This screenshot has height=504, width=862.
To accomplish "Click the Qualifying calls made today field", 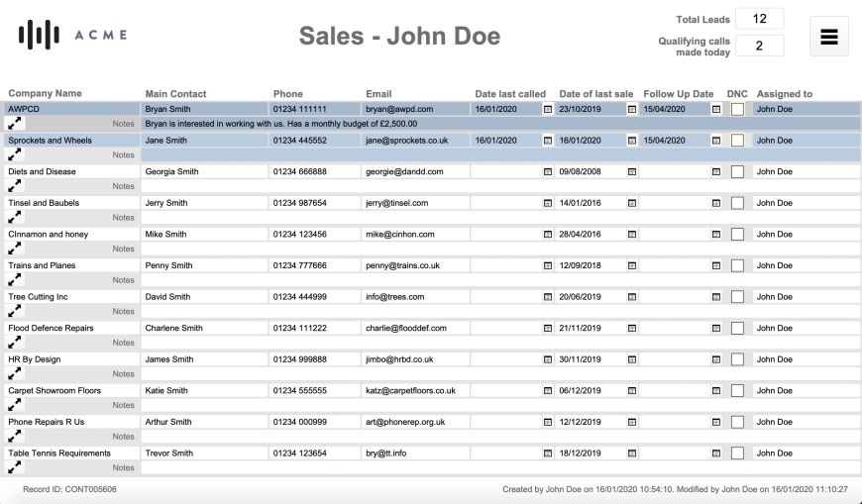I will pyautogui.click(x=759, y=46).
